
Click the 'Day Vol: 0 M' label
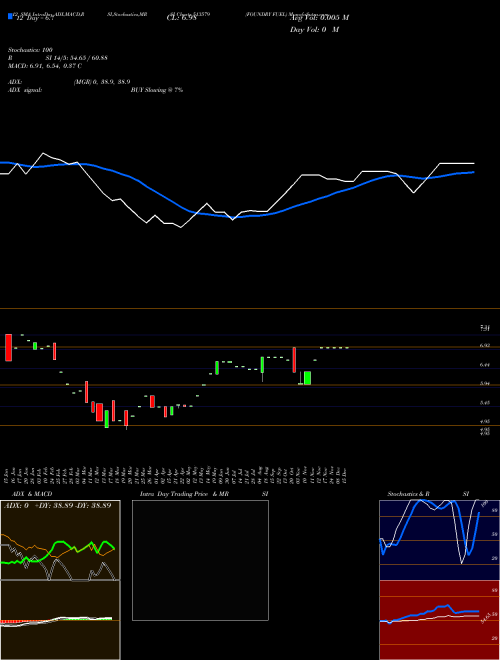(314, 30)
